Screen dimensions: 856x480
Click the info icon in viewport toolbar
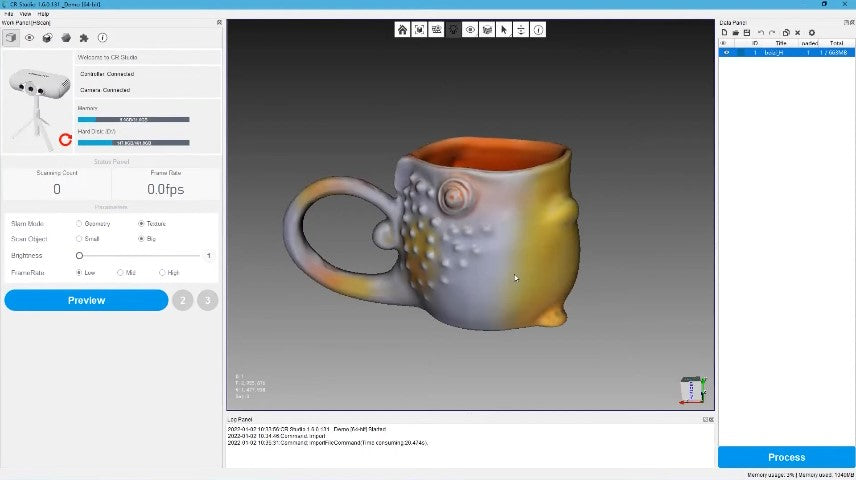[x=538, y=30]
